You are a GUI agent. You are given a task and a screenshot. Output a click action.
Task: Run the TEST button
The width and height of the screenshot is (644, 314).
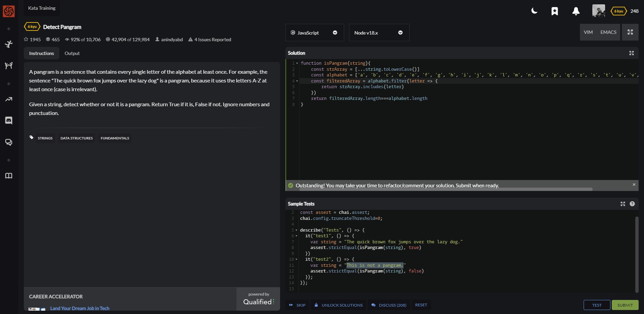[x=597, y=305]
